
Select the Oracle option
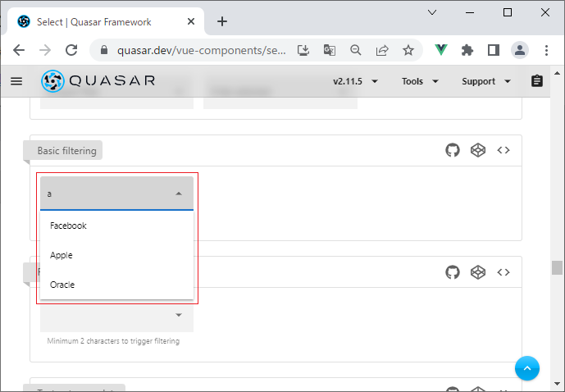click(x=116, y=285)
